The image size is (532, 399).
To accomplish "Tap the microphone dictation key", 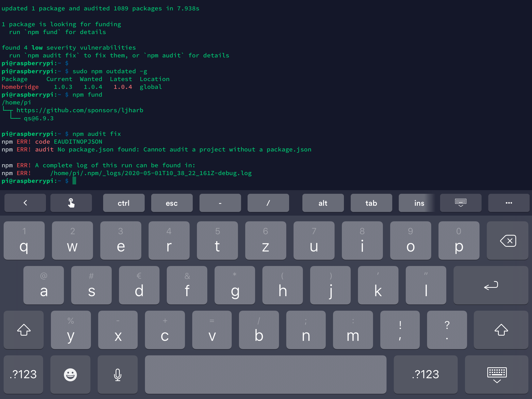I will [117, 374].
